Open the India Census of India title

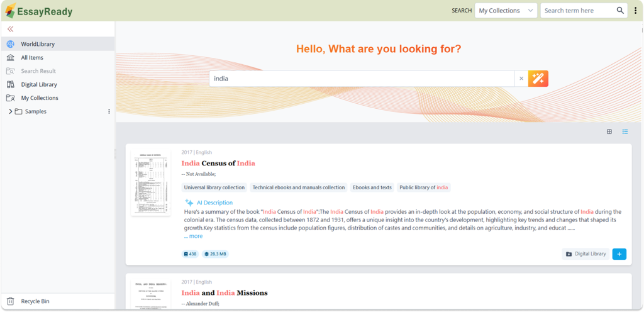tap(218, 164)
